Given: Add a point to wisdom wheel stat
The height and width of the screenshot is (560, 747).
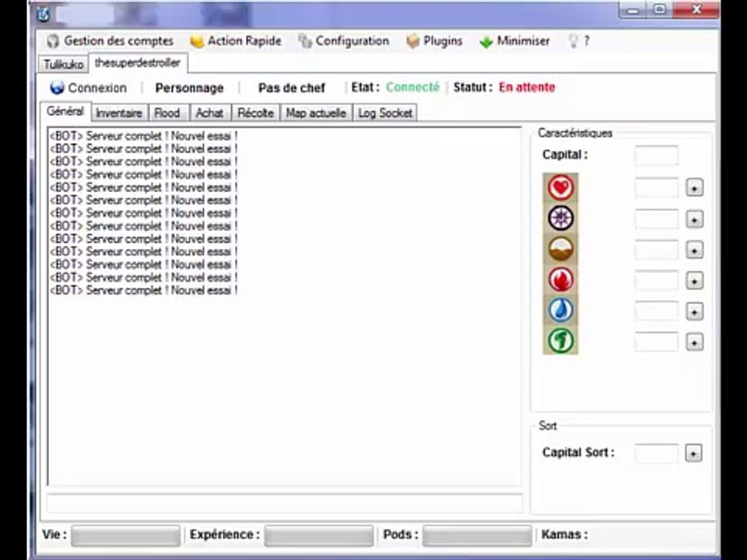Looking at the screenshot, I should [694, 219].
